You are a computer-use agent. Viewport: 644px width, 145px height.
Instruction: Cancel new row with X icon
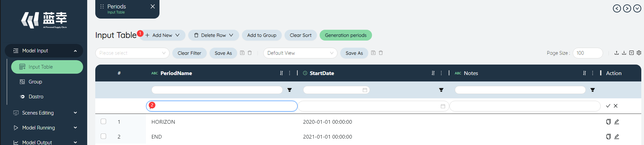pos(616,106)
